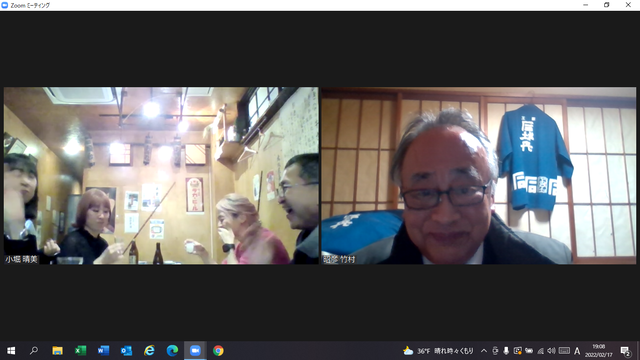Open Microsoft Edge from taskbar
The image size is (640, 360).
172,351
